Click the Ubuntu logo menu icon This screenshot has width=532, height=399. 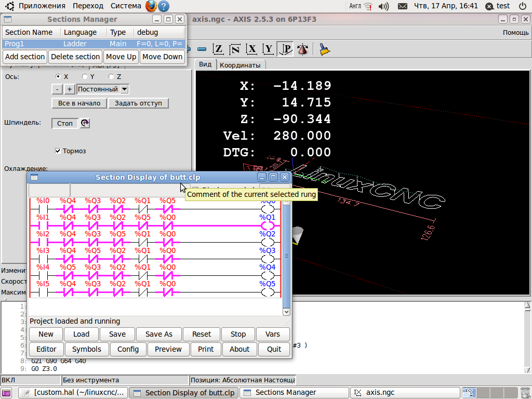tap(9, 6)
